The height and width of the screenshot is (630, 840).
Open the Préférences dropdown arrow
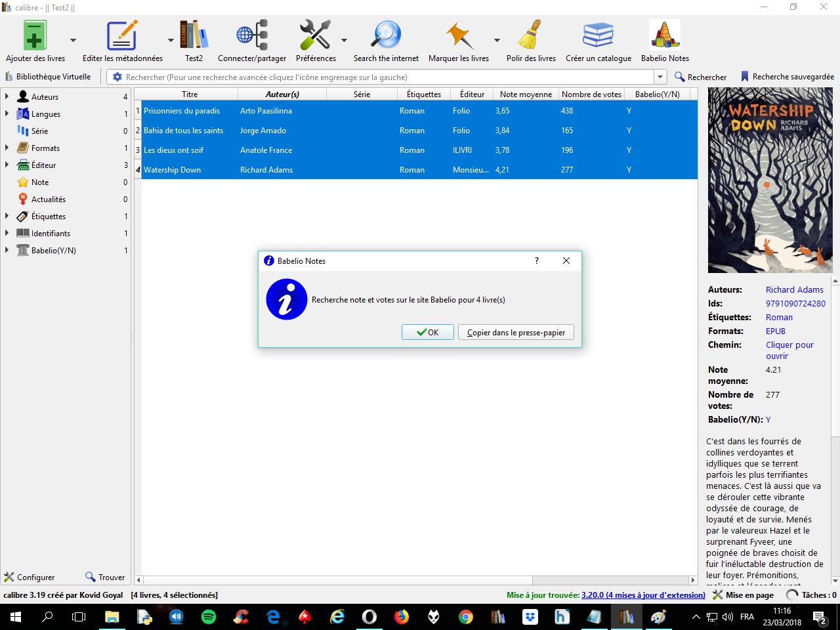click(344, 41)
